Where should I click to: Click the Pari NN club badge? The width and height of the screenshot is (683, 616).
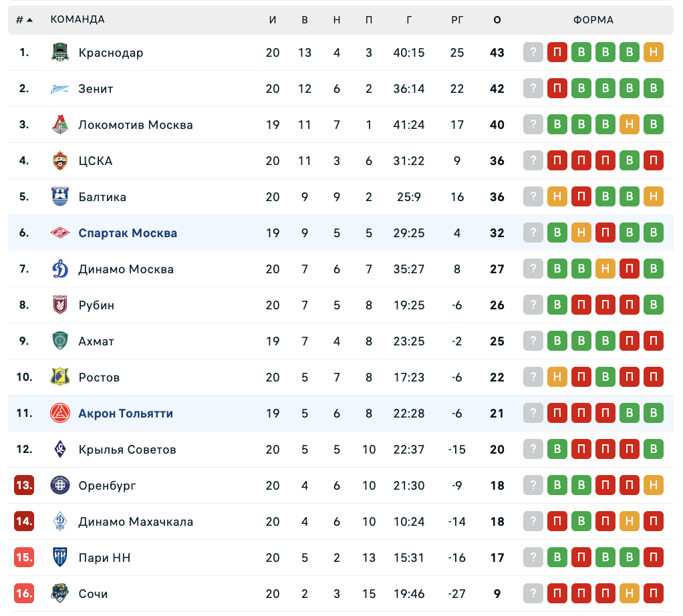pyautogui.click(x=60, y=558)
